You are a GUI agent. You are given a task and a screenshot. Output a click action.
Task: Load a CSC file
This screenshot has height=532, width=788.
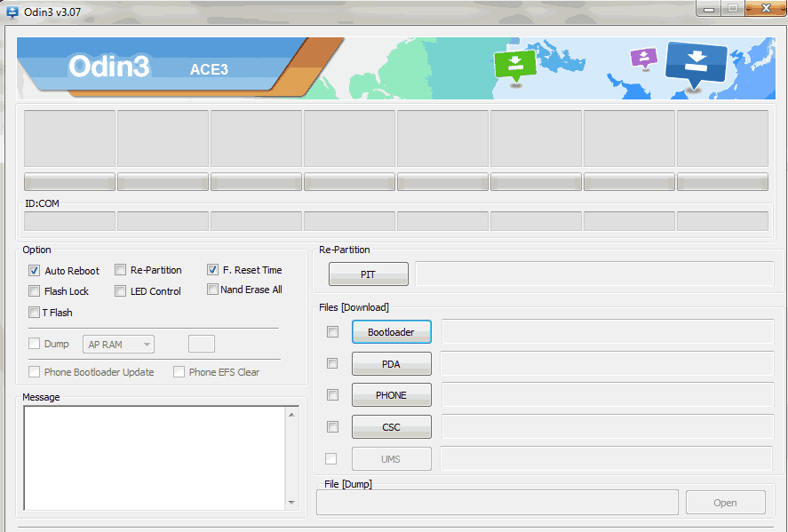(x=392, y=427)
